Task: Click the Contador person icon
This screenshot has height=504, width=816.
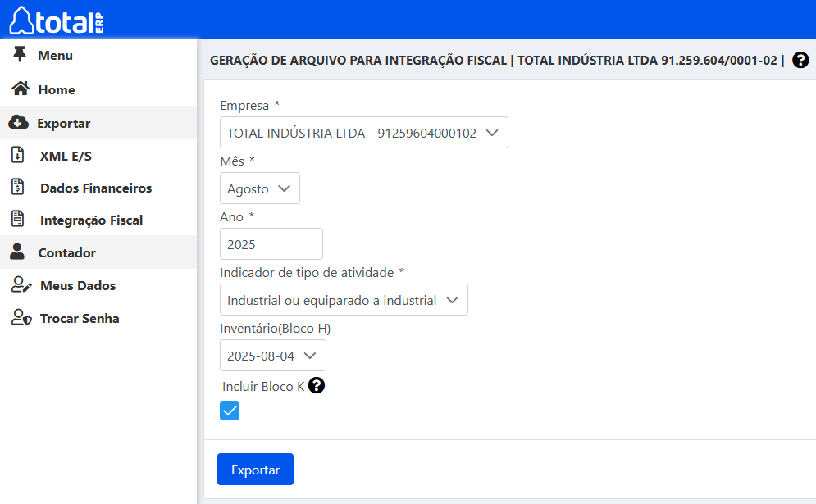Action: pyautogui.click(x=18, y=252)
